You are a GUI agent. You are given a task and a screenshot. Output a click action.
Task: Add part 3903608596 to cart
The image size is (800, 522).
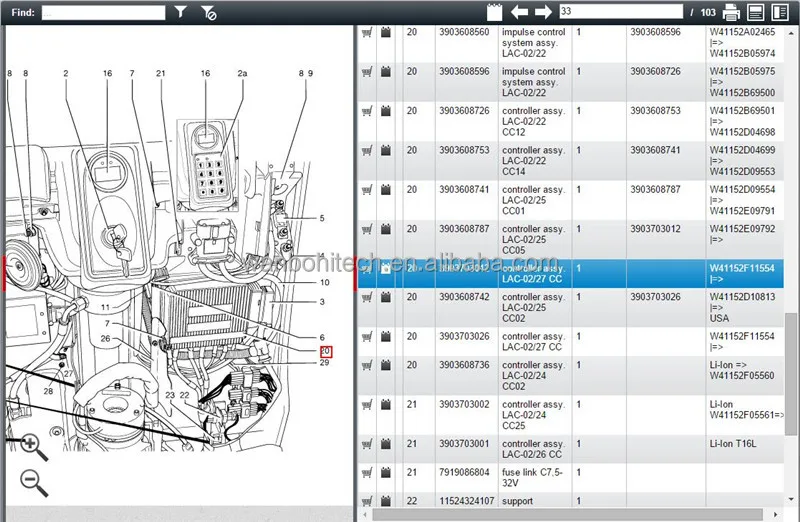(x=367, y=72)
